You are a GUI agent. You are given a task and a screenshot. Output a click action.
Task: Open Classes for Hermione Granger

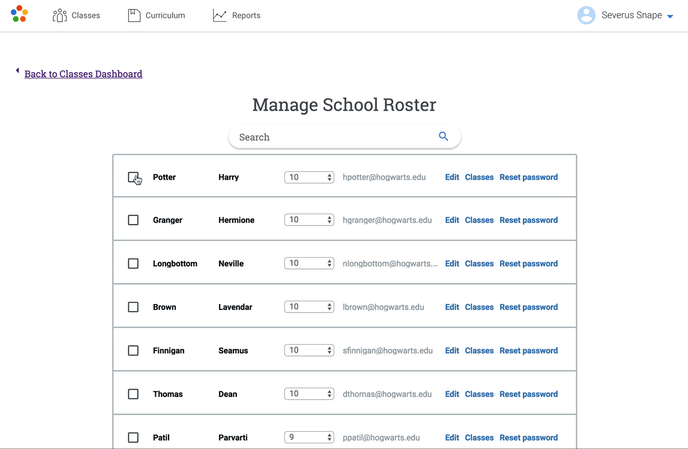pos(479,220)
